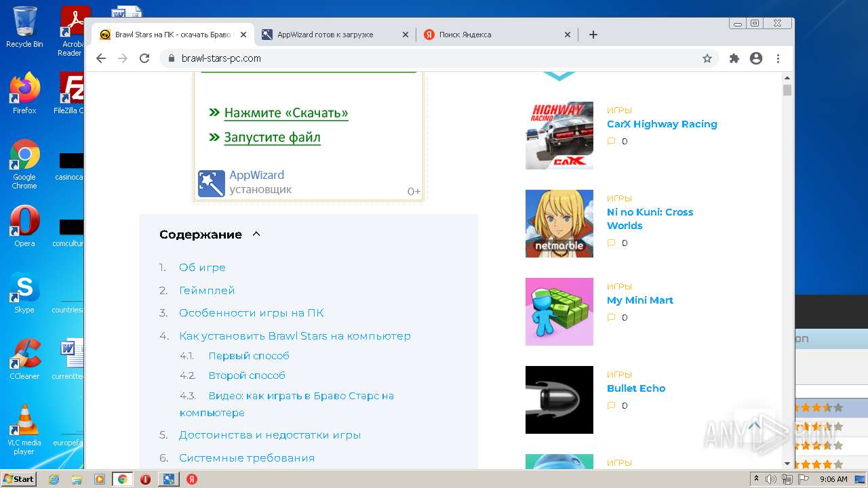Open the CarX Highway Racing title link
Image resolution: width=868 pixels, height=488 pixels.
point(662,124)
